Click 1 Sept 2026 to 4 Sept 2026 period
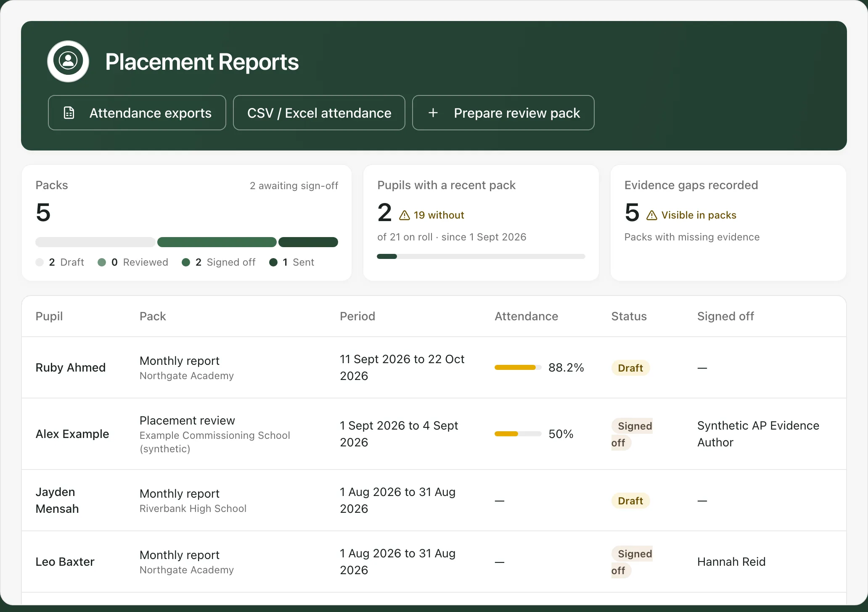 [399, 434]
